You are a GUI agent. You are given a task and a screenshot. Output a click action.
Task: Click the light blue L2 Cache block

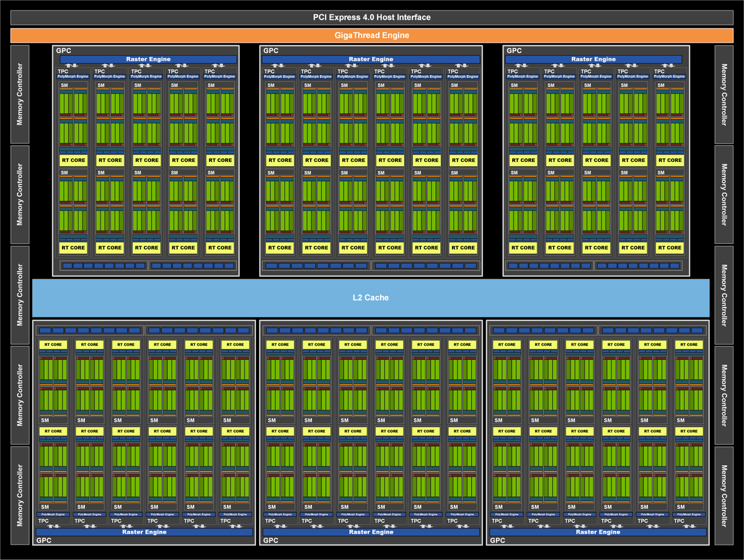371,298
